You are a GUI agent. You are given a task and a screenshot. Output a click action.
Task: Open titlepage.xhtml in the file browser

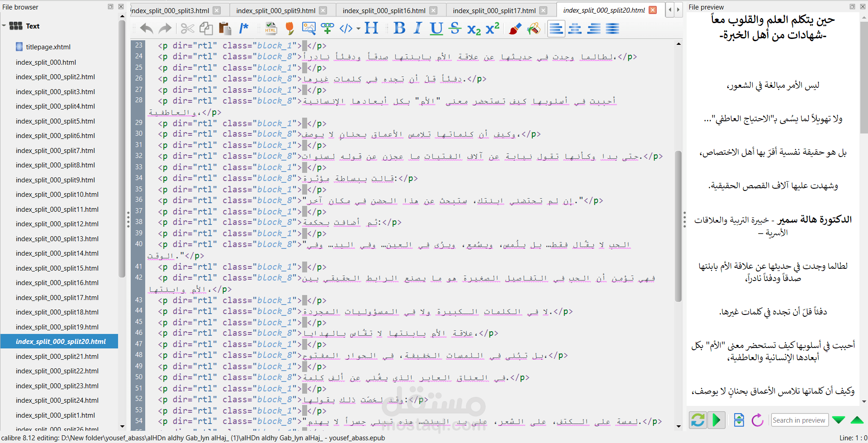[x=48, y=47]
